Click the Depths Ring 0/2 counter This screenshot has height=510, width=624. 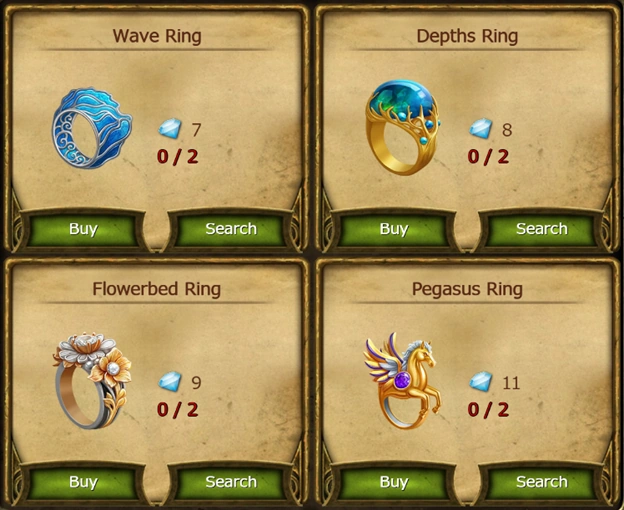point(488,156)
